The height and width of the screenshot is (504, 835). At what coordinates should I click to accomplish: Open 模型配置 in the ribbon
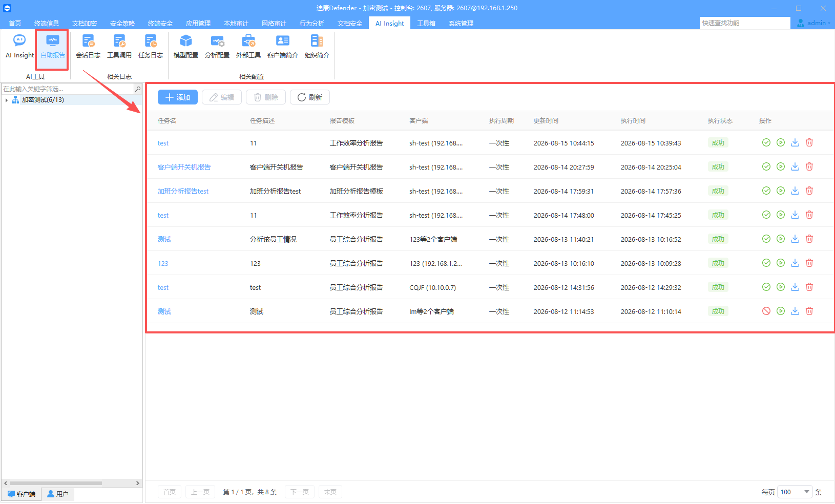click(x=186, y=47)
